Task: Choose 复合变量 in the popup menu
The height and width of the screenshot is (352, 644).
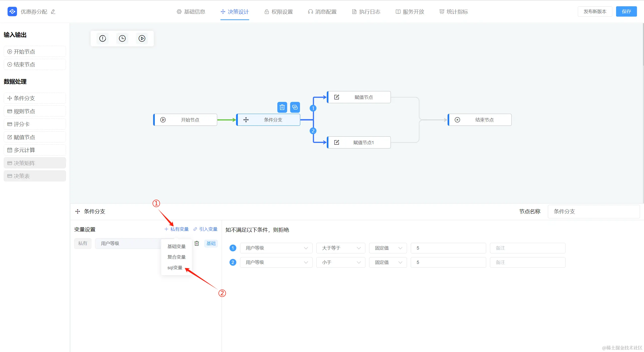Action: pyautogui.click(x=176, y=257)
